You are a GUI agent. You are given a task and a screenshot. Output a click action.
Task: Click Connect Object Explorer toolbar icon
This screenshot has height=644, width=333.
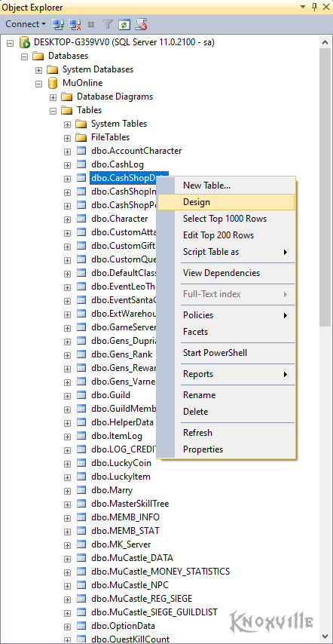coord(57,24)
